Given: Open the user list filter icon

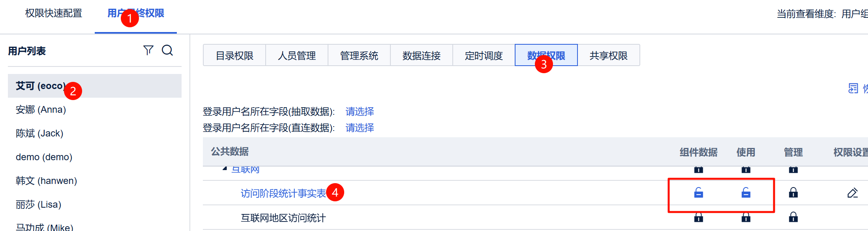Looking at the screenshot, I should [x=148, y=50].
